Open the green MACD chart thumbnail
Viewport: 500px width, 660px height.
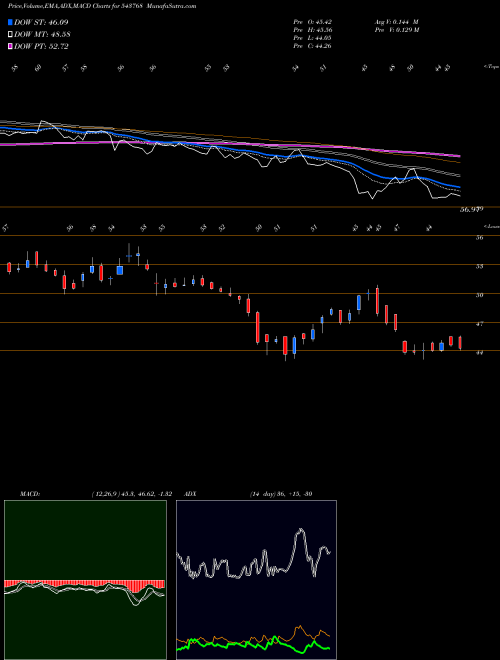click(x=85, y=580)
